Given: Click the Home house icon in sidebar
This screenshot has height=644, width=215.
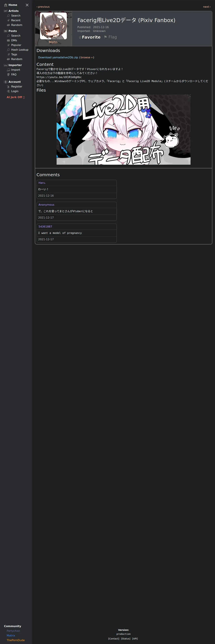Looking at the screenshot, I should [6, 5].
